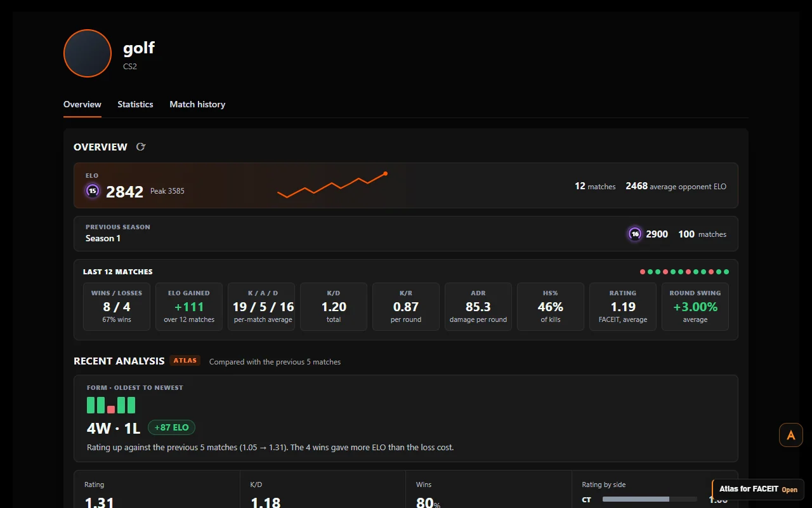Select the Wins / Losses 8 / 4 card
The height and width of the screenshot is (508, 812).
[x=117, y=307]
